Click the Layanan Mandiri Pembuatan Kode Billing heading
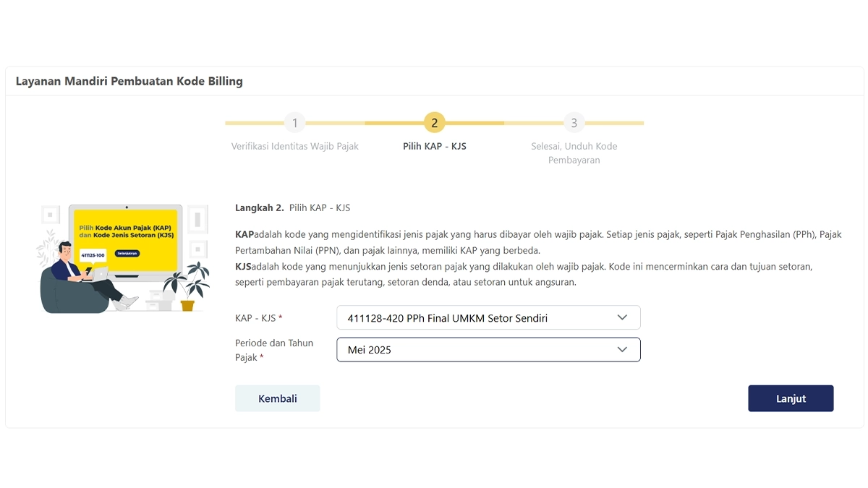The height and width of the screenshot is (488, 868). (128, 81)
